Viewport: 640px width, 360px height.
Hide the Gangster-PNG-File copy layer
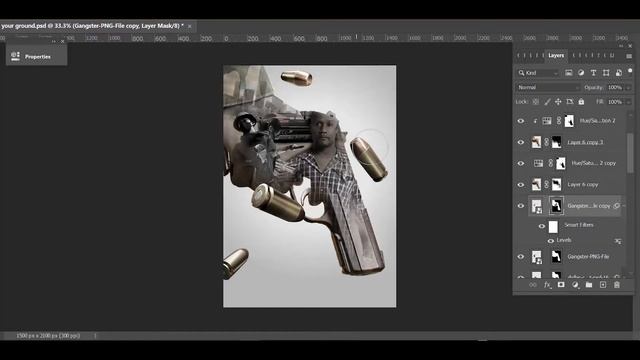(x=521, y=206)
